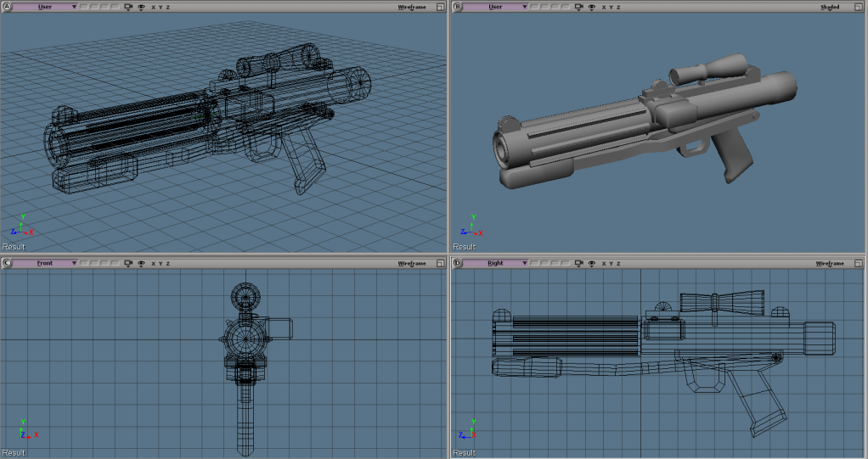Click the X axis button in Right viewport
Screen dimensions: 868x459
[604, 263]
